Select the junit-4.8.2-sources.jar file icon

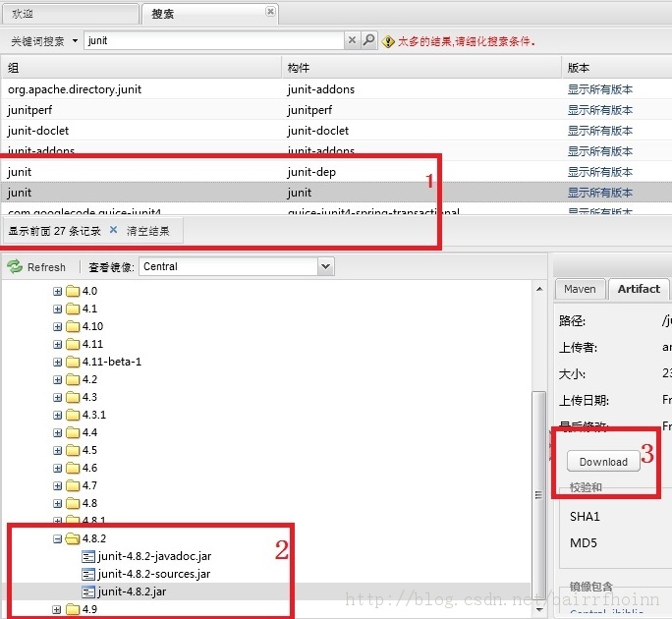coord(87,574)
